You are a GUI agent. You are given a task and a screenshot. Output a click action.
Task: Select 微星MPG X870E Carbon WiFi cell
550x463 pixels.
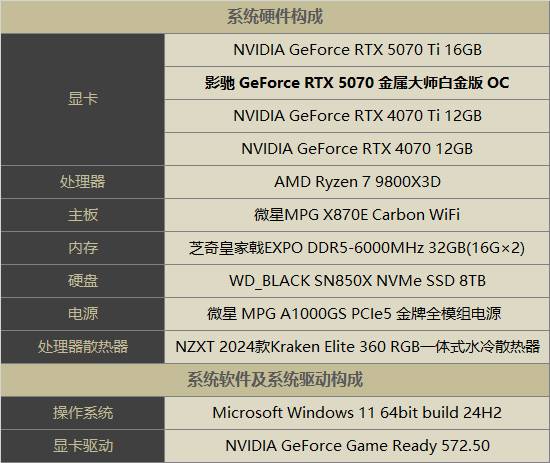(x=357, y=215)
